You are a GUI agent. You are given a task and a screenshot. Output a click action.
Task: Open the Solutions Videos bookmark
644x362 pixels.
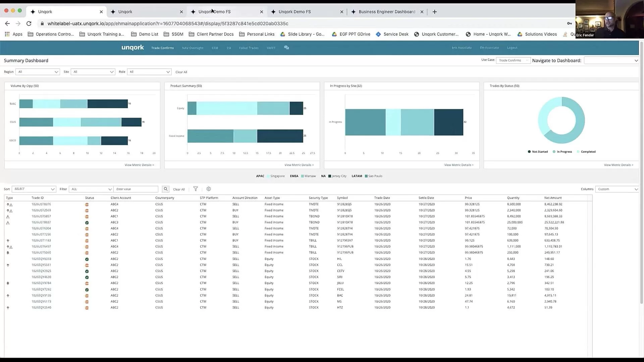click(x=537, y=34)
